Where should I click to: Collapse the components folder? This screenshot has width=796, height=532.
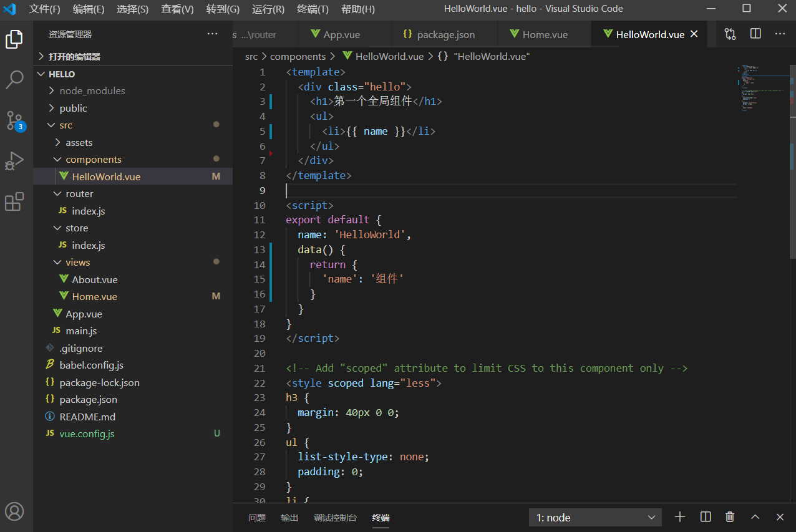coord(133,160)
